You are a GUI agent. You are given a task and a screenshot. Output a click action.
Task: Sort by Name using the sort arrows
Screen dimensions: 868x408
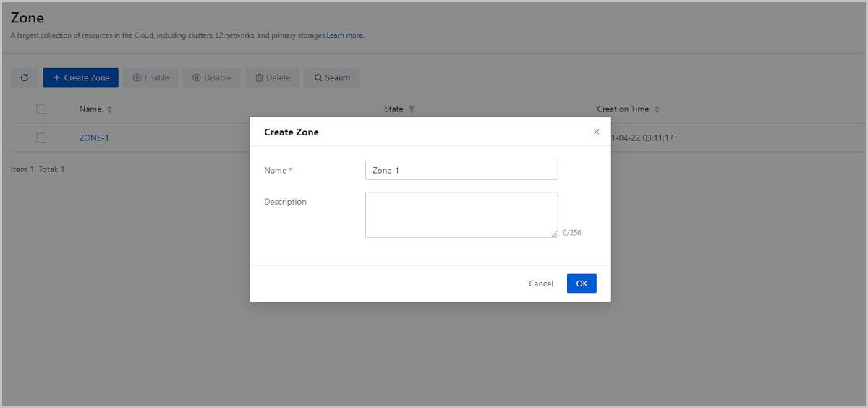(110, 109)
